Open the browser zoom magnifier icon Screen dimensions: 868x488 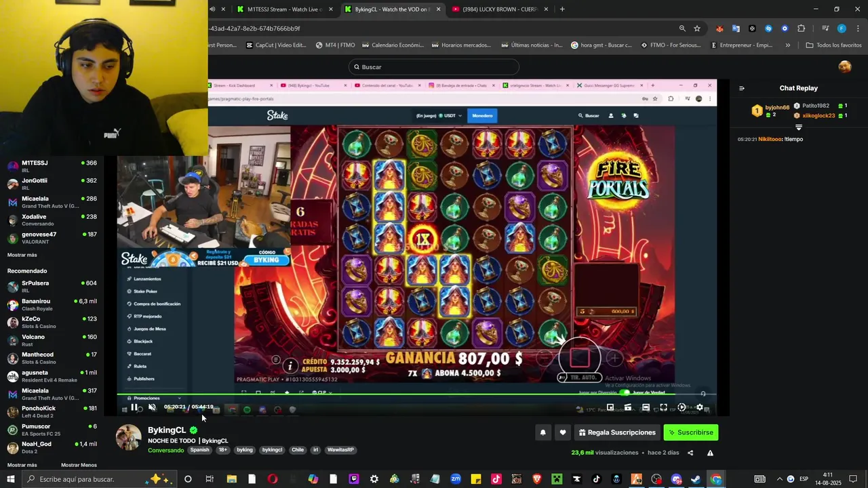coord(682,28)
